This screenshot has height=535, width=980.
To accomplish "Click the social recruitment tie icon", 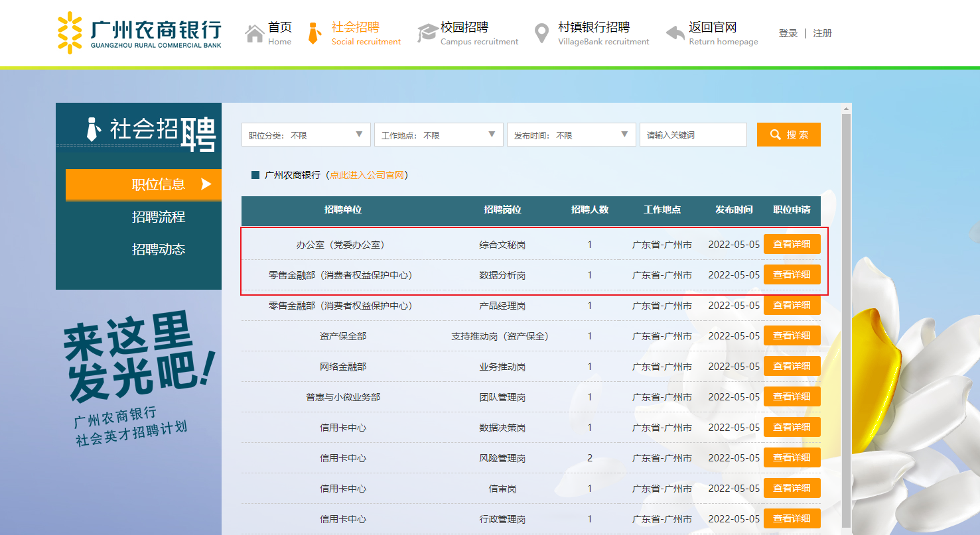I will tap(315, 33).
